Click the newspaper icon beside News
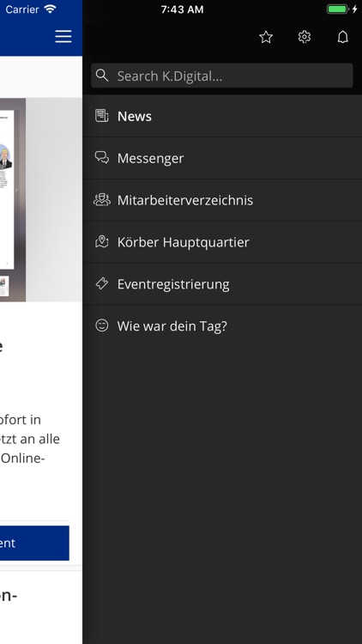This screenshot has width=362, height=644. click(102, 116)
